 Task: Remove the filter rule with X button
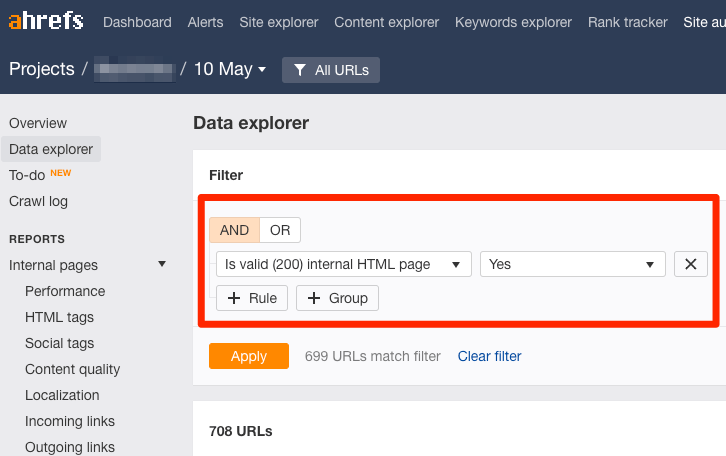[x=691, y=264]
